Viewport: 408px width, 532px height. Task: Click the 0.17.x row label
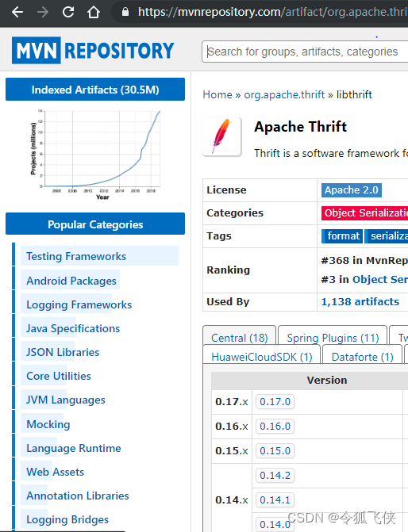point(232,402)
